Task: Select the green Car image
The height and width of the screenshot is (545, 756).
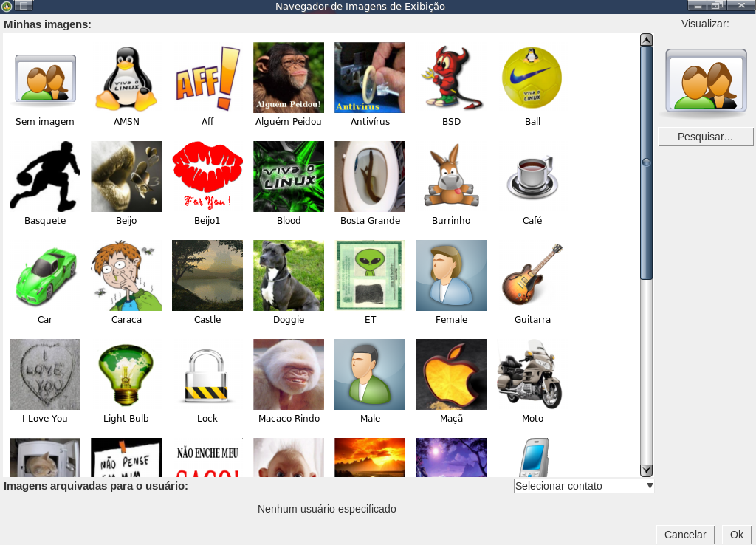Action: pos(45,275)
